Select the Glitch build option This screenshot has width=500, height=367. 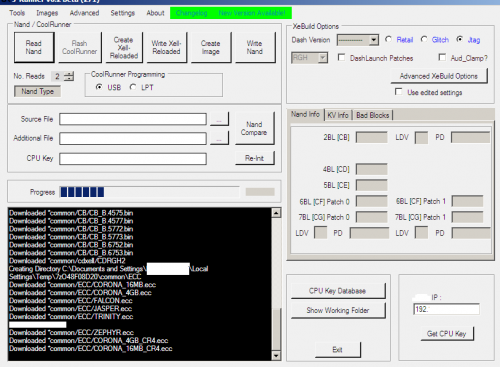(x=424, y=40)
